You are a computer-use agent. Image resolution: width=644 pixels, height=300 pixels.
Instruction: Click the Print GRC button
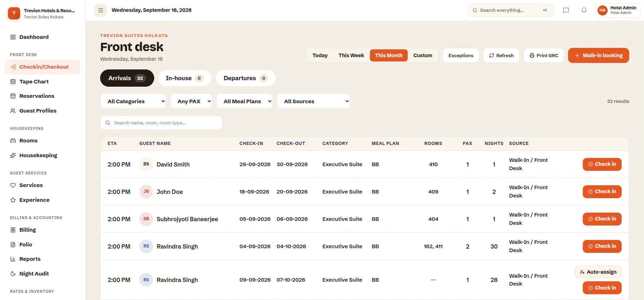pos(544,55)
